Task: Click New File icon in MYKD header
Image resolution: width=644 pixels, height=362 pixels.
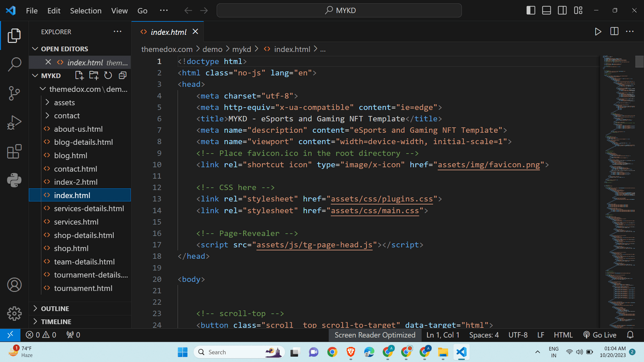Action: coord(79,76)
